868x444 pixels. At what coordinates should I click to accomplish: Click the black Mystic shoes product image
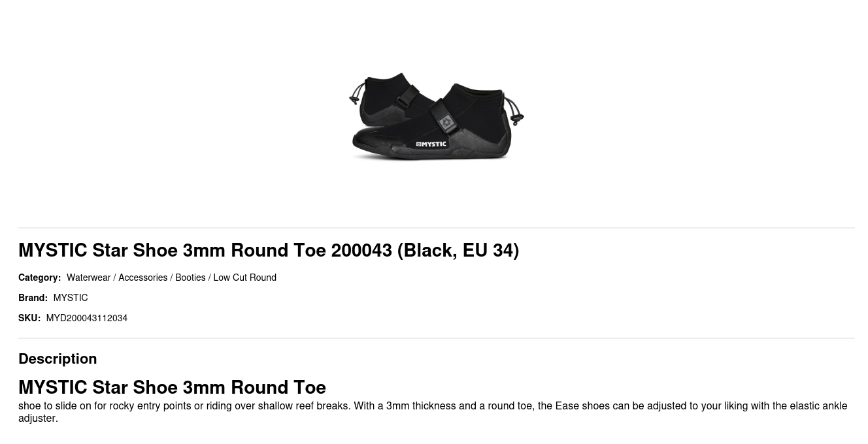(x=436, y=116)
